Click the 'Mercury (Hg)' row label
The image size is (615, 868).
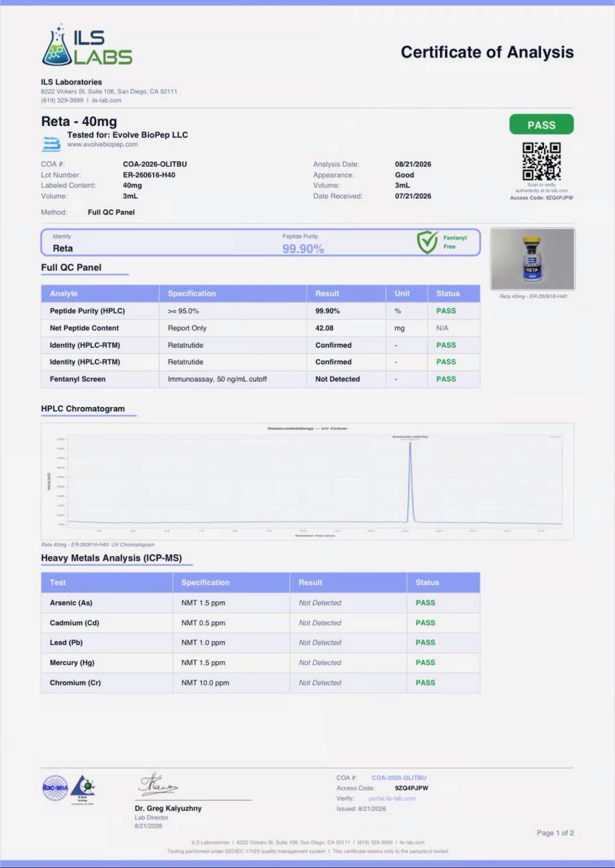[72, 662]
